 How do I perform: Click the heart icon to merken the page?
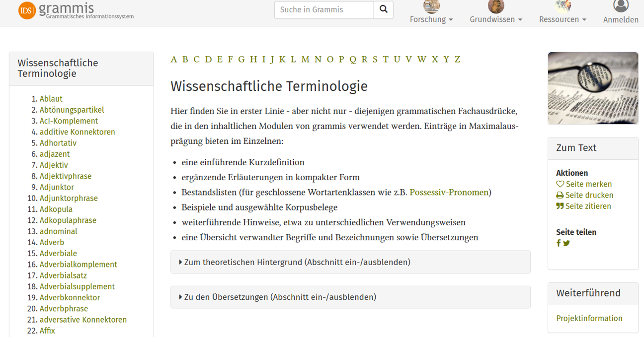(560, 184)
